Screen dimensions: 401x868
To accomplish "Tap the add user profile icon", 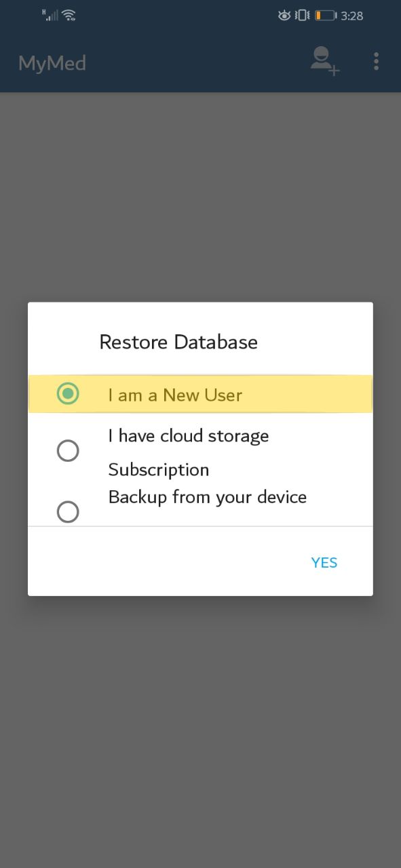I will tap(325, 60).
